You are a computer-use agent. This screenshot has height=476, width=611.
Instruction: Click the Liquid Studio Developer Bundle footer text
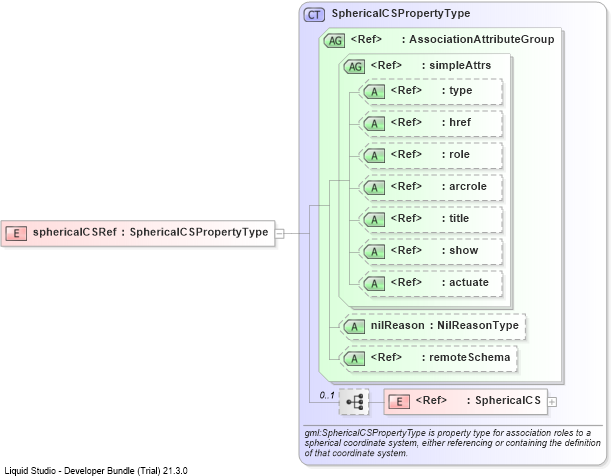pyautogui.click(x=96, y=471)
